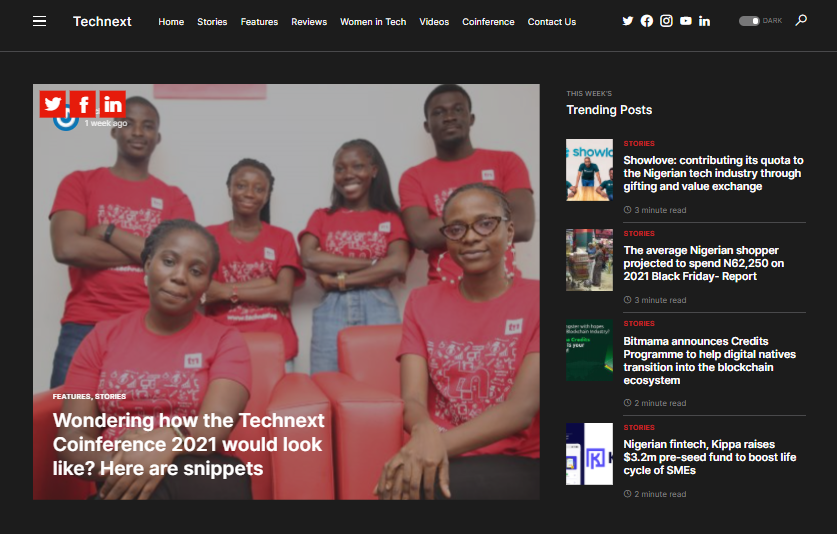Go to the Home page
The height and width of the screenshot is (534, 837).
click(x=171, y=22)
